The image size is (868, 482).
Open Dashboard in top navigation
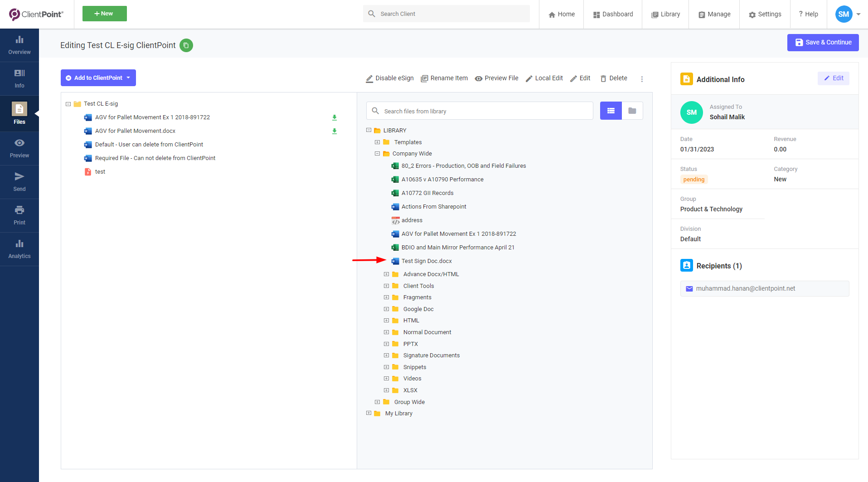[613, 14]
